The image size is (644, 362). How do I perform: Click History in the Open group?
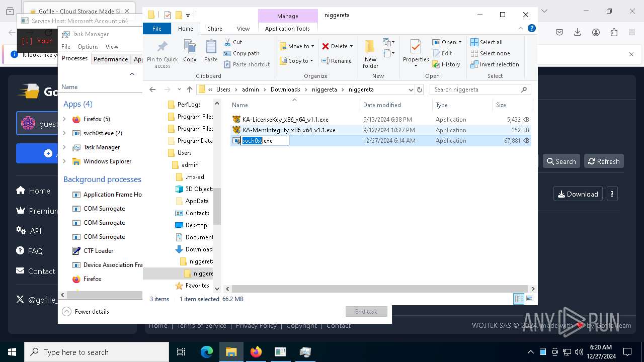pyautogui.click(x=446, y=64)
